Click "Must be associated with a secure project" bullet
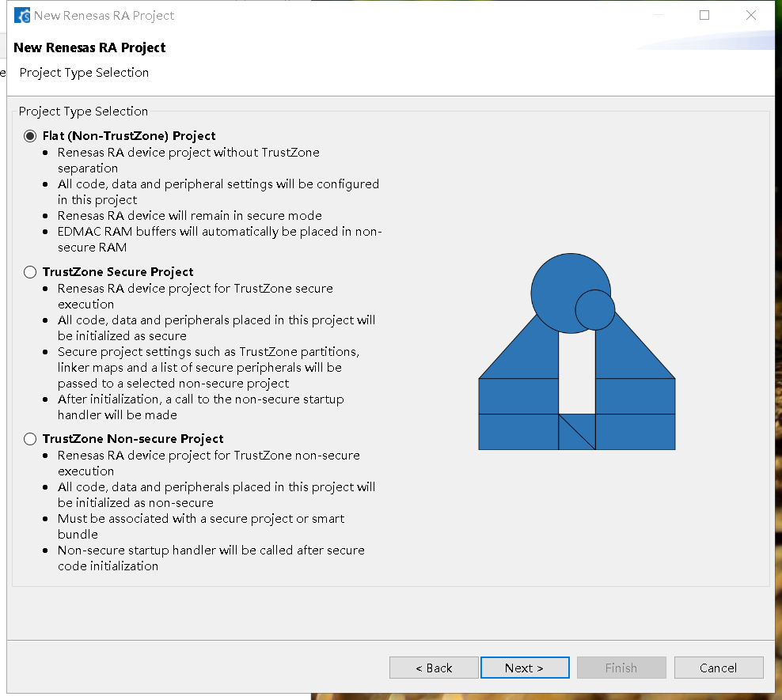 (x=201, y=527)
